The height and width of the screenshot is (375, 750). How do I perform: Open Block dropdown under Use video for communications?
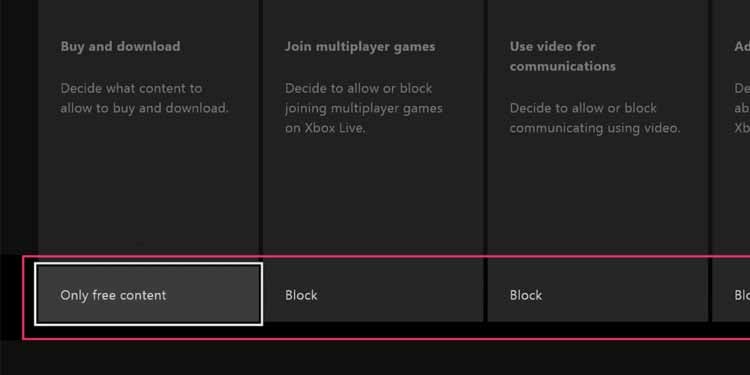tap(597, 291)
